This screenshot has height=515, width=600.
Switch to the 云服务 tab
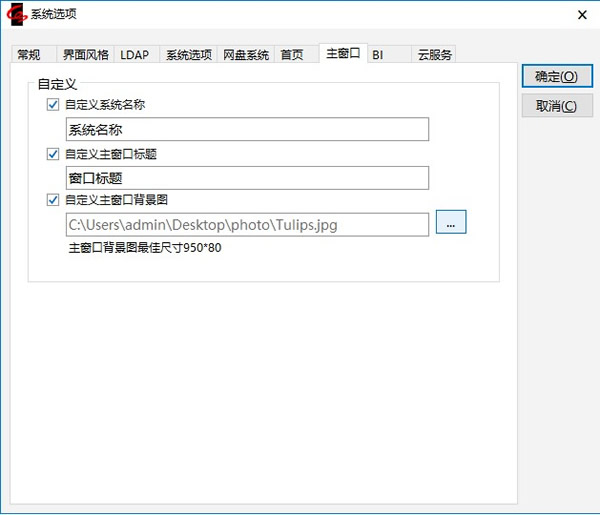(435, 55)
